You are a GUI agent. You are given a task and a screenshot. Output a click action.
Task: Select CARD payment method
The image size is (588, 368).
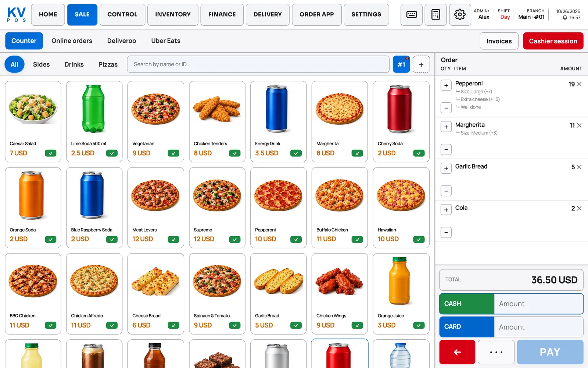tap(467, 327)
